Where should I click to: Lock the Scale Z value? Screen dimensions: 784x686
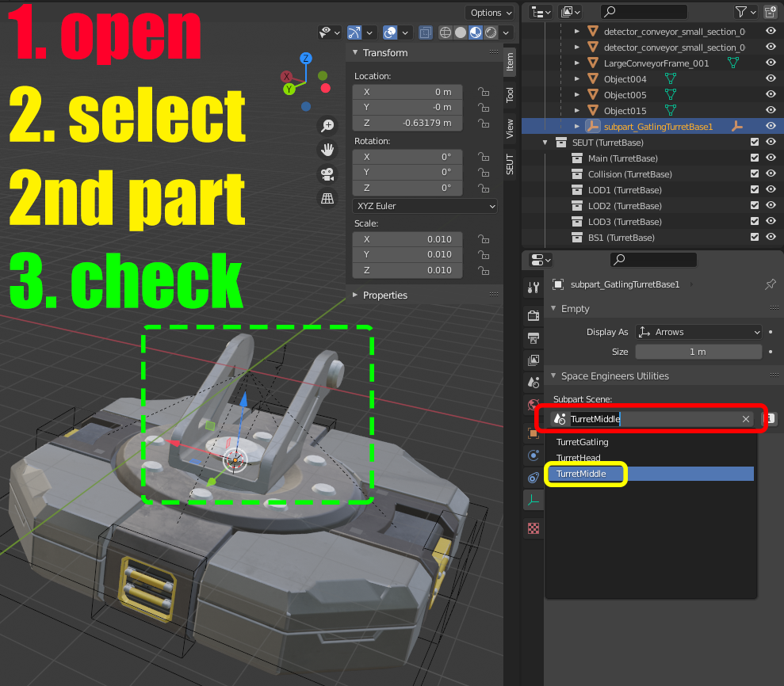[483, 270]
